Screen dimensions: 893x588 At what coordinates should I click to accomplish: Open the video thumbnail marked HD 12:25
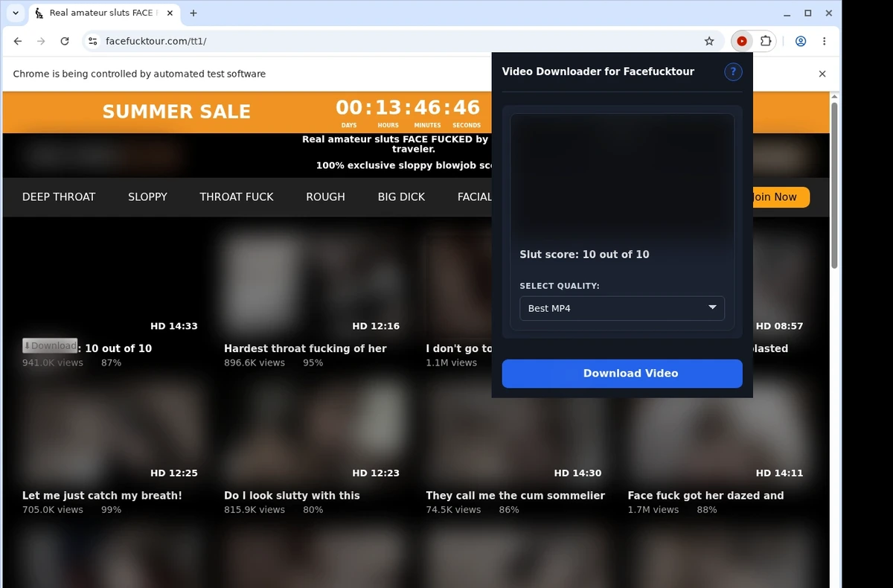tap(111, 429)
